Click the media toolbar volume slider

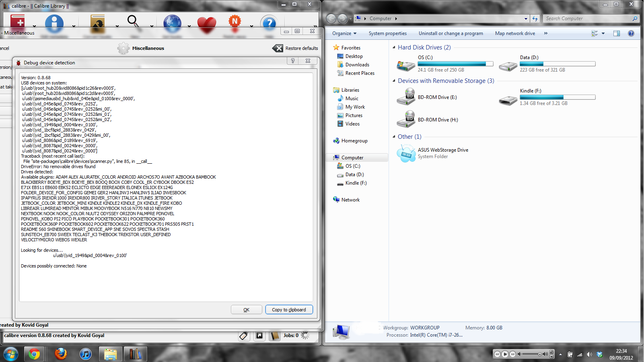(532, 354)
